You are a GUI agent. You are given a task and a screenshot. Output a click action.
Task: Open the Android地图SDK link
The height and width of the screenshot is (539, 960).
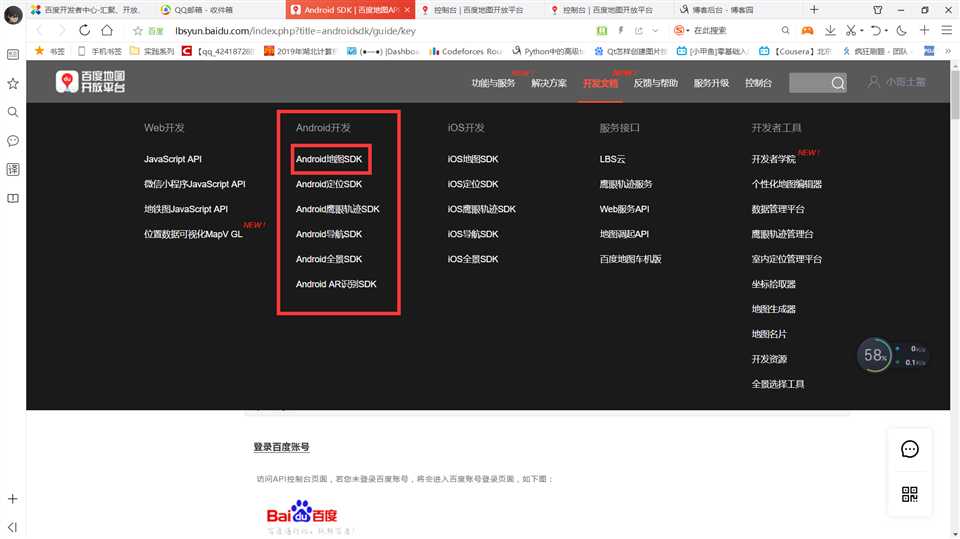click(x=329, y=159)
